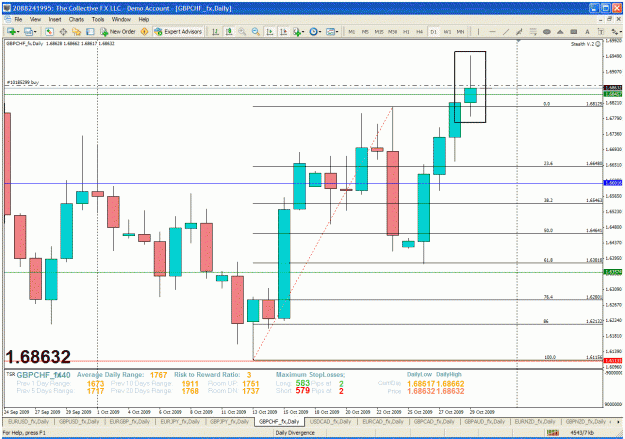Image resolution: width=625 pixels, height=439 pixels.
Task: Select the Text 'A' tool
Action: pos(587,31)
